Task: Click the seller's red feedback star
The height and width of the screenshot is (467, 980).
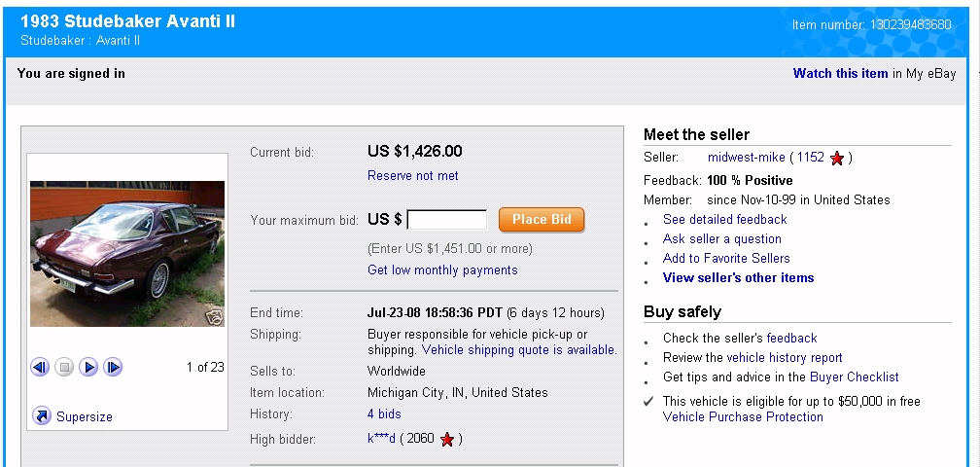Action: 837,158
